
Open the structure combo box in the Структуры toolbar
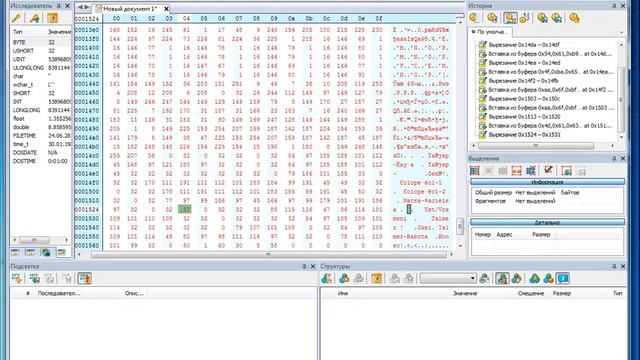click(448, 278)
